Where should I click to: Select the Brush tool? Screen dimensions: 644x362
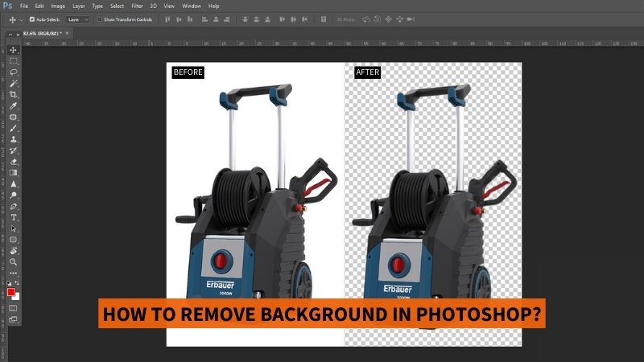point(13,129)
